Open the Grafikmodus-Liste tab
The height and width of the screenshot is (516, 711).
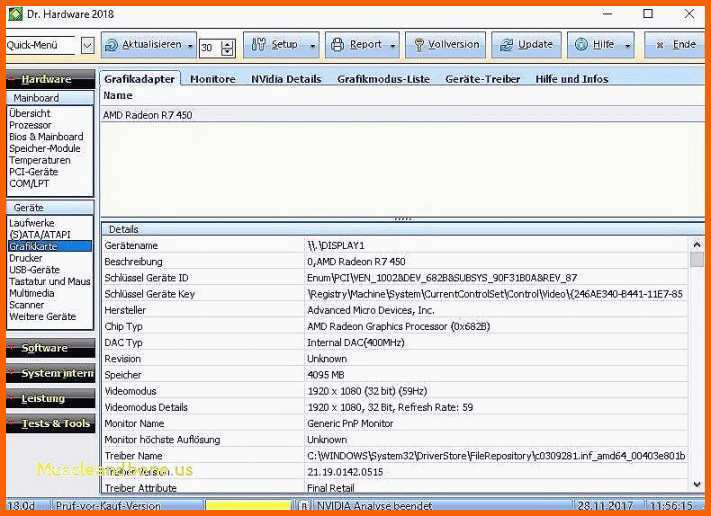tap(383, 79)
